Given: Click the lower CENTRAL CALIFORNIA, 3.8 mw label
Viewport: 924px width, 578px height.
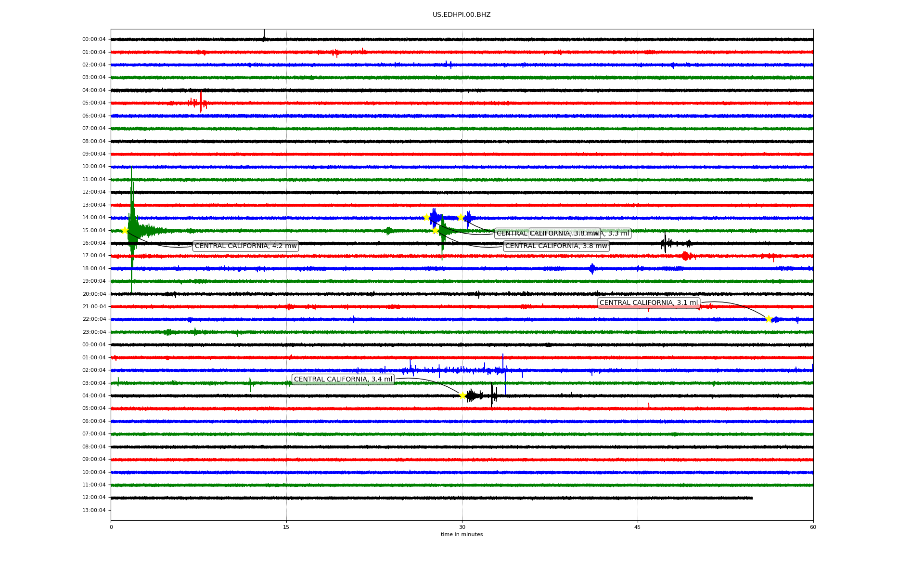Looking at the screenshot, I should (556, 246).
